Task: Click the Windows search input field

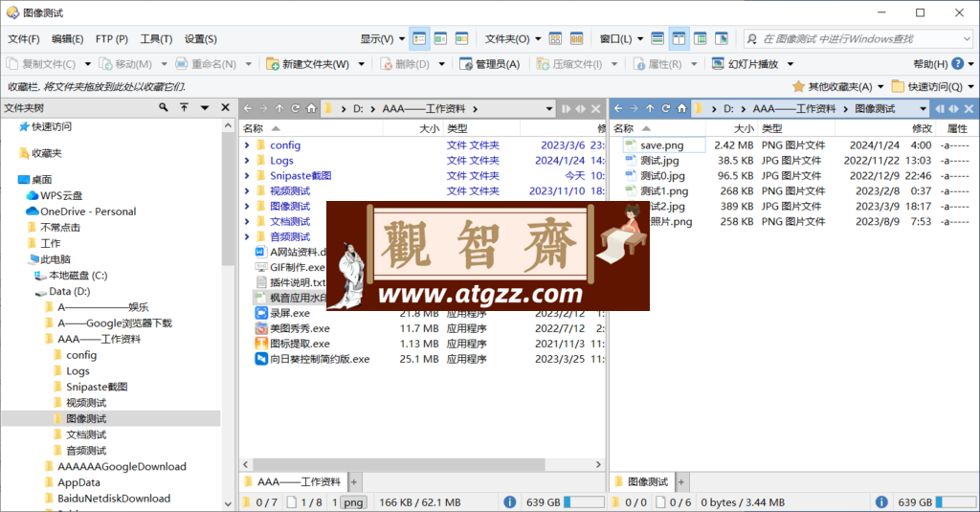Action: 858,39
